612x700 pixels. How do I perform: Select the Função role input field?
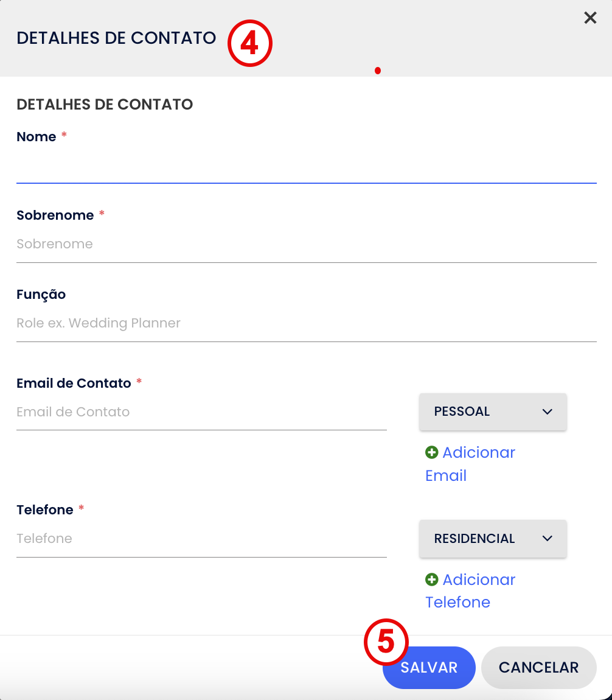[x=306, y=323]
